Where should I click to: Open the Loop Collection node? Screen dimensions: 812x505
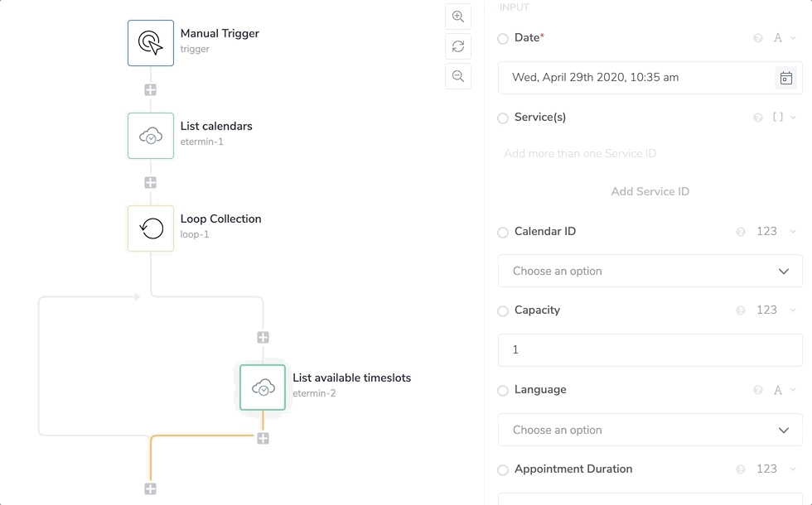[151, 228]
